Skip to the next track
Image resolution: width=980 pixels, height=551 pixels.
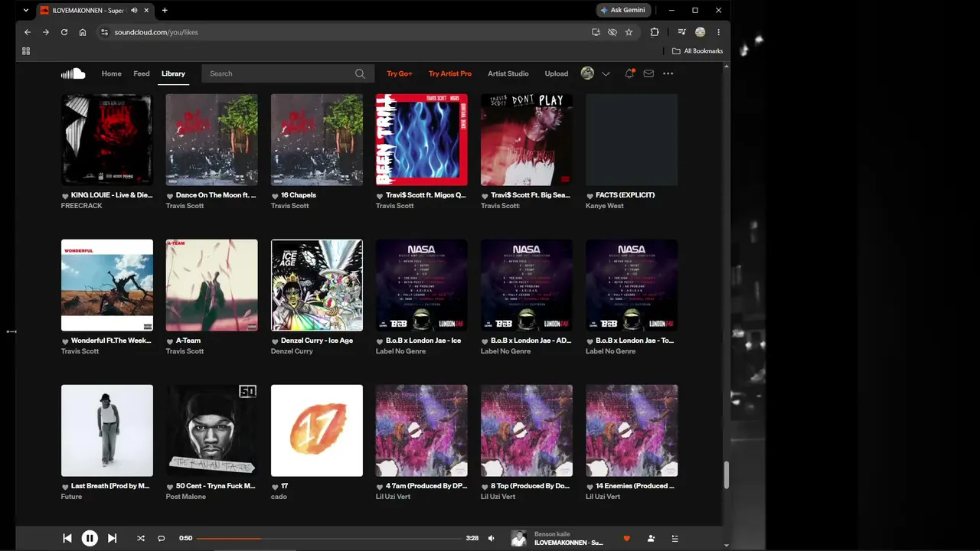pos(112,538)
